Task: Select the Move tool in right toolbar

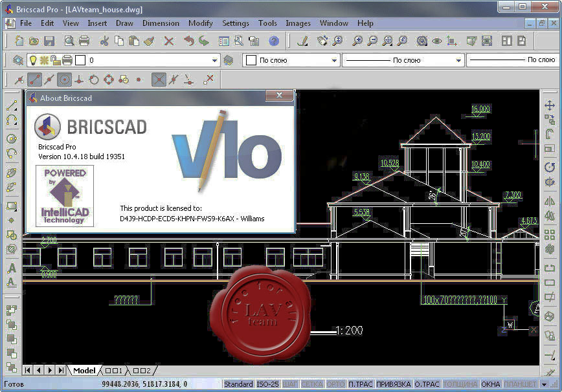Action: 550,105
